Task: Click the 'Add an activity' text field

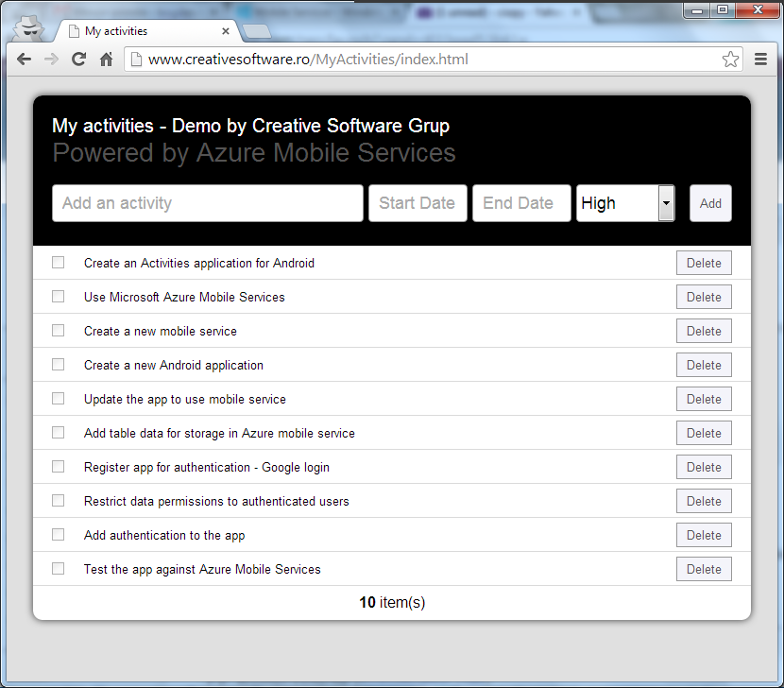Action: tap(208, 203)
